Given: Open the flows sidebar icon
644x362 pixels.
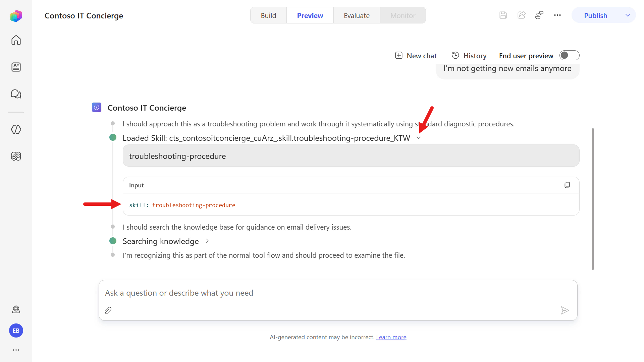Looking at the screenshot, I should tap(16, 156).
